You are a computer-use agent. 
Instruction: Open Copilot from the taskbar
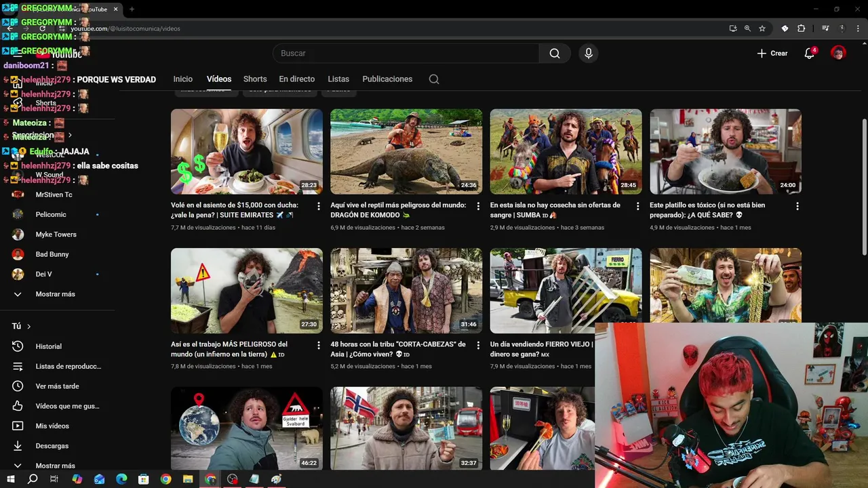point(77,479)
